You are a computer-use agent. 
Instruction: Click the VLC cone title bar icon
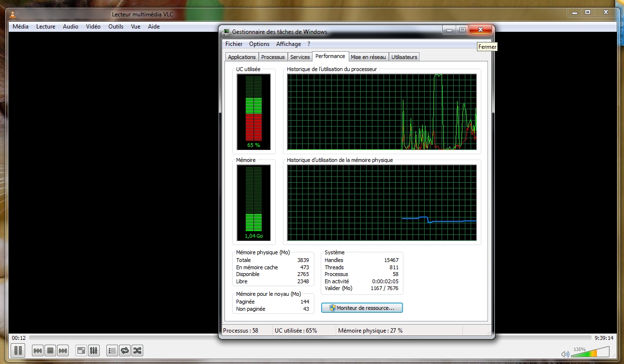pyautogui.click(x=13, y=15)
